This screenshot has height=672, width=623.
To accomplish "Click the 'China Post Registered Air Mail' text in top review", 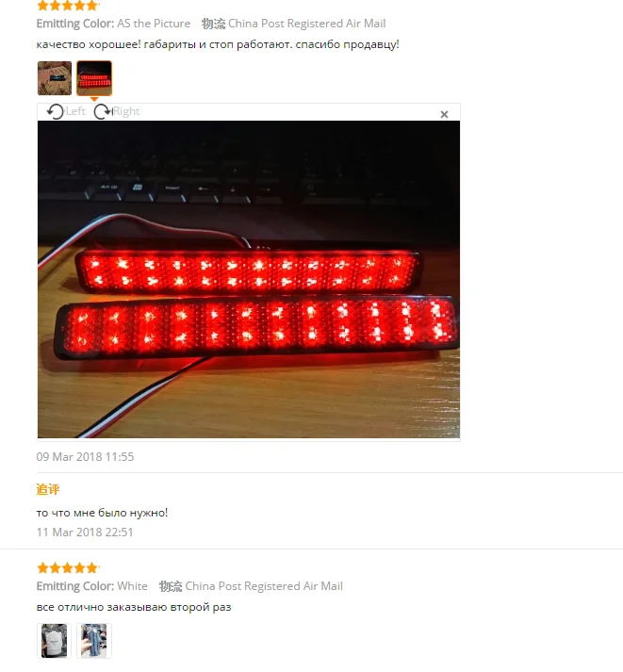I will click(306, 24).
